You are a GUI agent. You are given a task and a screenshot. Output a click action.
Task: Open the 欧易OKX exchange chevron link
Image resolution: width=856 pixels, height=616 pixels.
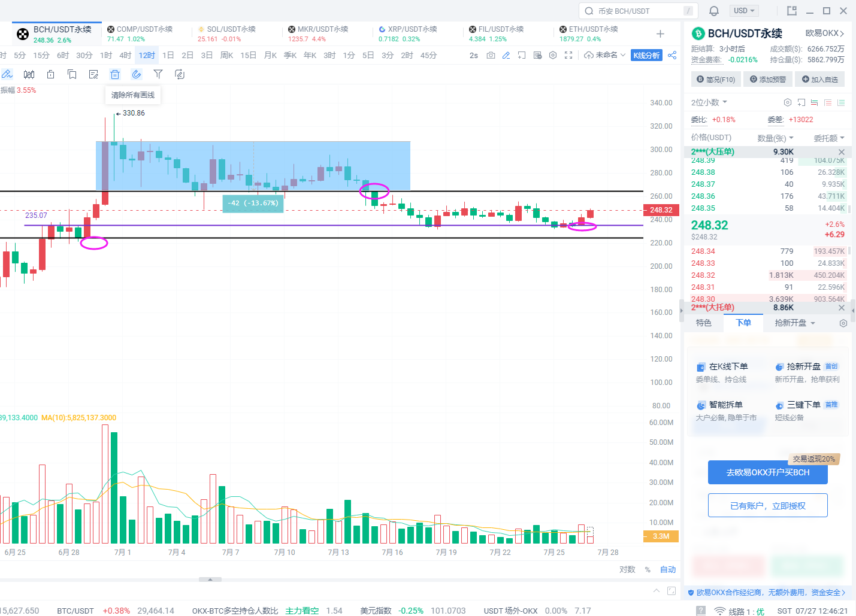(825, 34)
